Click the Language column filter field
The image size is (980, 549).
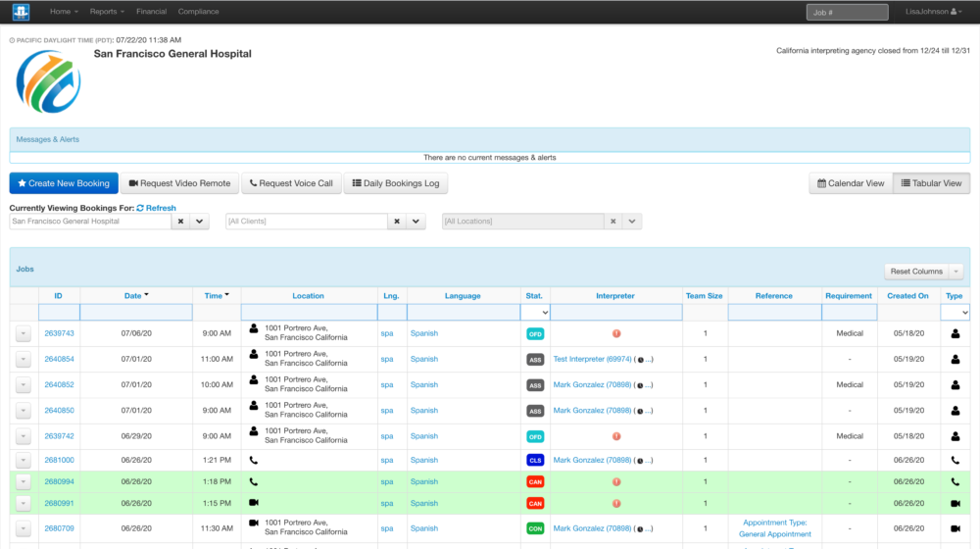464,312
